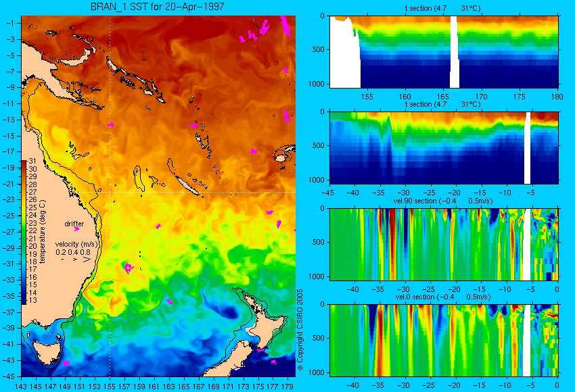Open the vel.90 velocity section plot
The width and height of the screenshot is (575, 392).
[444, 245]
